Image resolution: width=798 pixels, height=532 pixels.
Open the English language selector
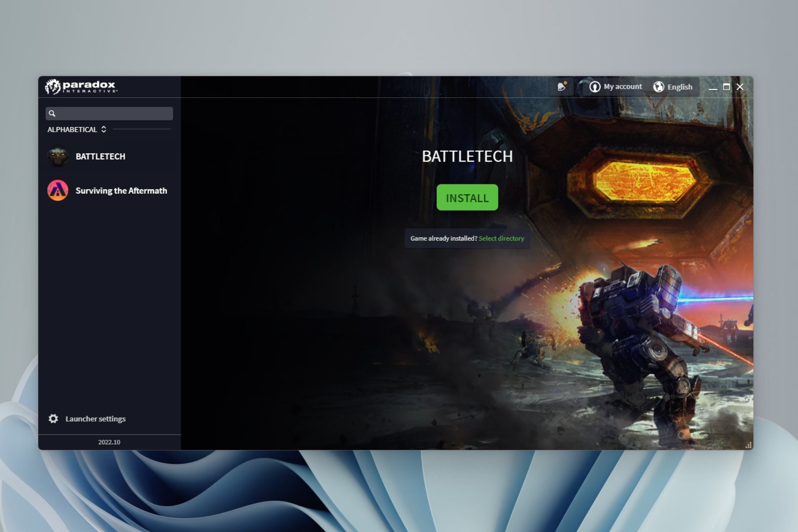680,87
